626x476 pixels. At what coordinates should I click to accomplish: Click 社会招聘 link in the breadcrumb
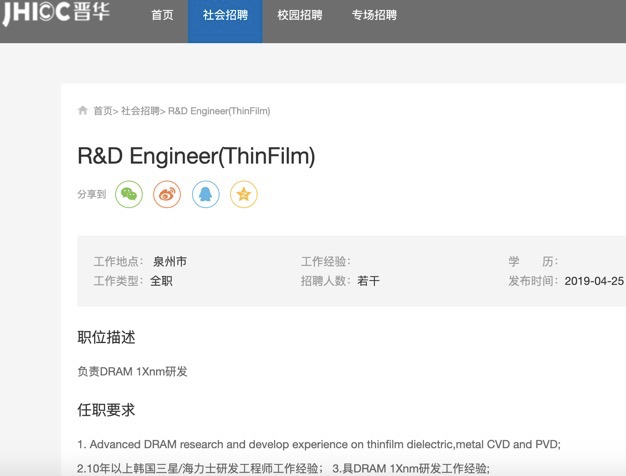click(x=140, y=111)
